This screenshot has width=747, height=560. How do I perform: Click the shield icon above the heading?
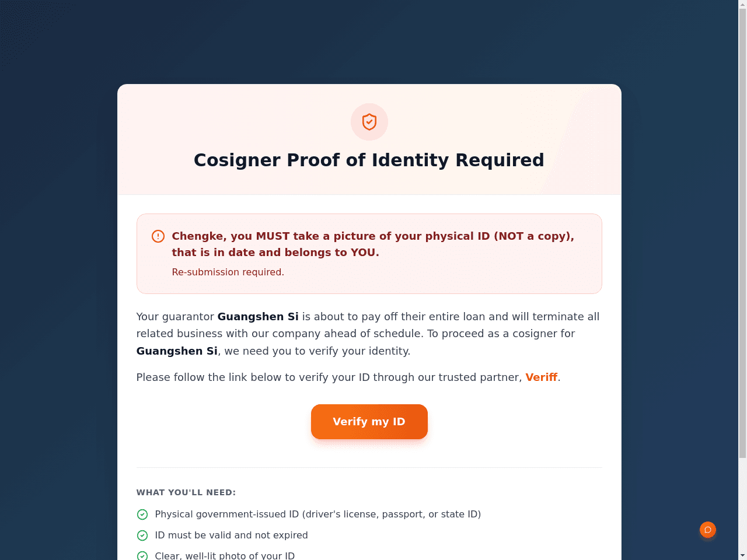point(369,122)
